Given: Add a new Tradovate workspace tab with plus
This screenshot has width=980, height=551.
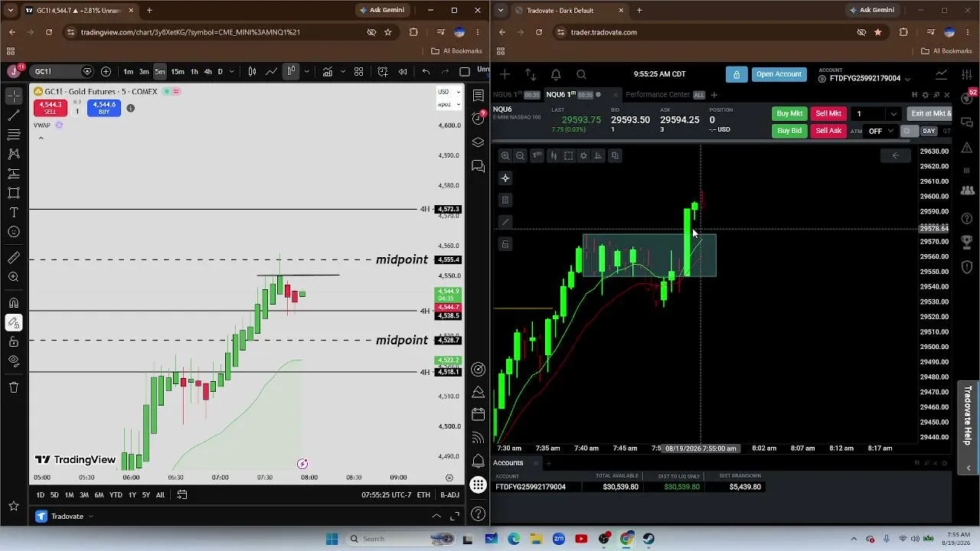Looking at the screenshot, I should tap(714, 95).
